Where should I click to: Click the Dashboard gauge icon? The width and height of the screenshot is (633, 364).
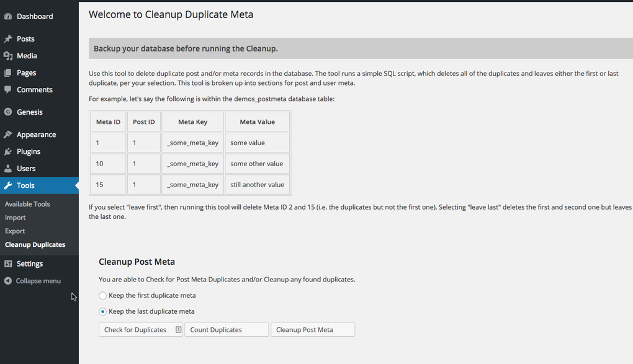(x=8, y=16)
